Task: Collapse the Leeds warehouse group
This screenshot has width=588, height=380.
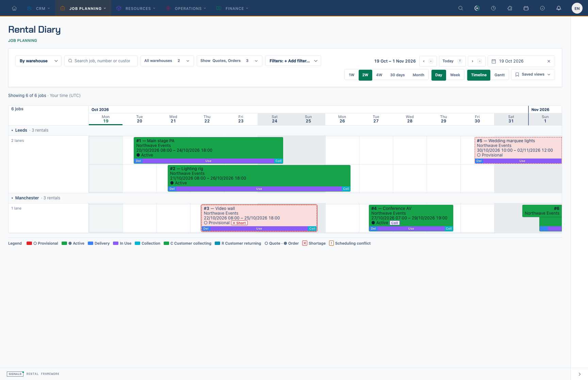Action: (12, 130)
